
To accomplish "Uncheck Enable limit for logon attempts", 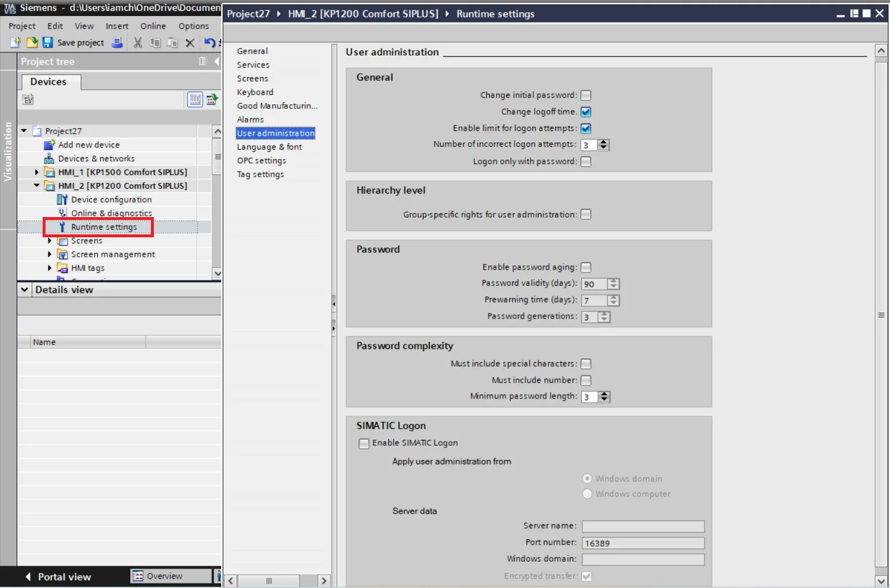I will 586,128.
